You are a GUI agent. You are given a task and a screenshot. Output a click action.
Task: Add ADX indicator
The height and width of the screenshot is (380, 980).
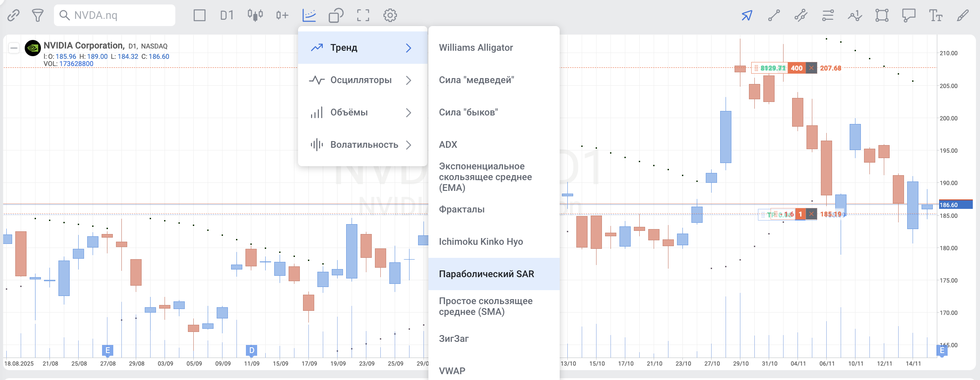pos(494,145)
